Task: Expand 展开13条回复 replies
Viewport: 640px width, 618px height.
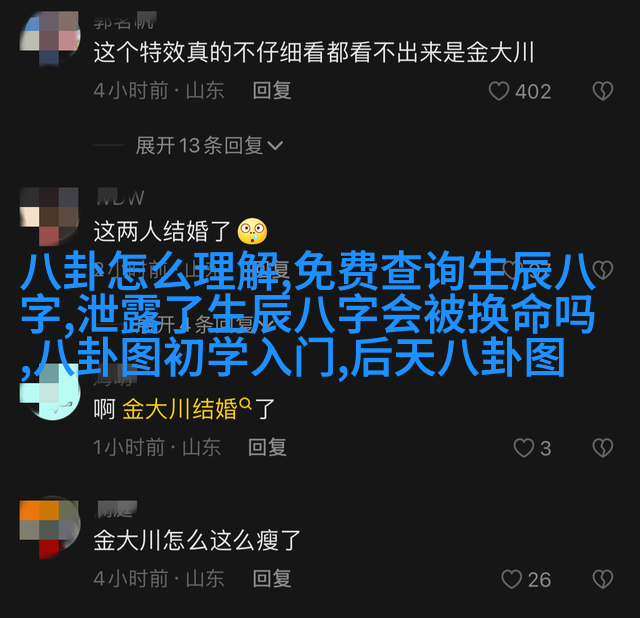Action: tap(209, 145)
